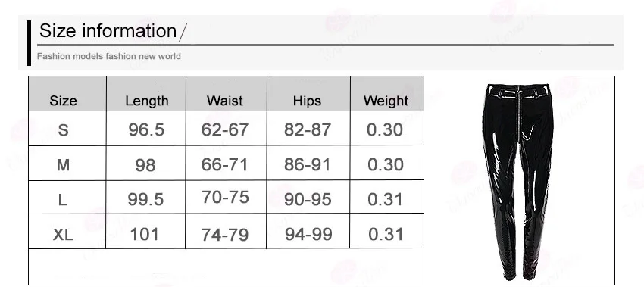Select the XL size row label
This screenshot has width=644, height=287.
63,235
